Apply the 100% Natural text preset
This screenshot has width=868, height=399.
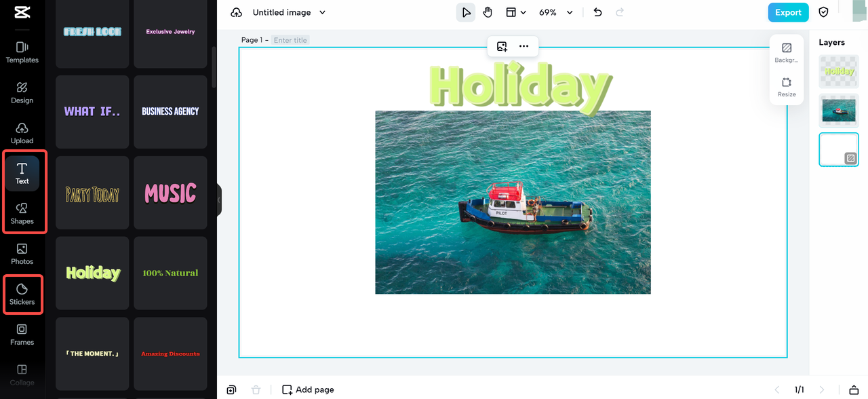coord(170,273)
